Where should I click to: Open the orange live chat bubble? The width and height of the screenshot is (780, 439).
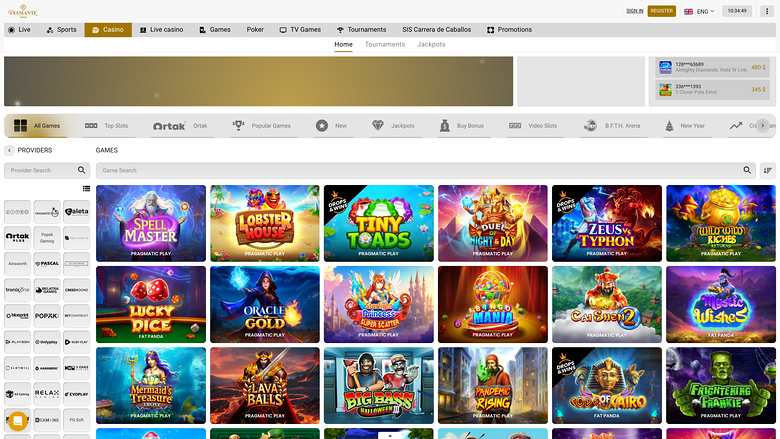coord(17,422)
